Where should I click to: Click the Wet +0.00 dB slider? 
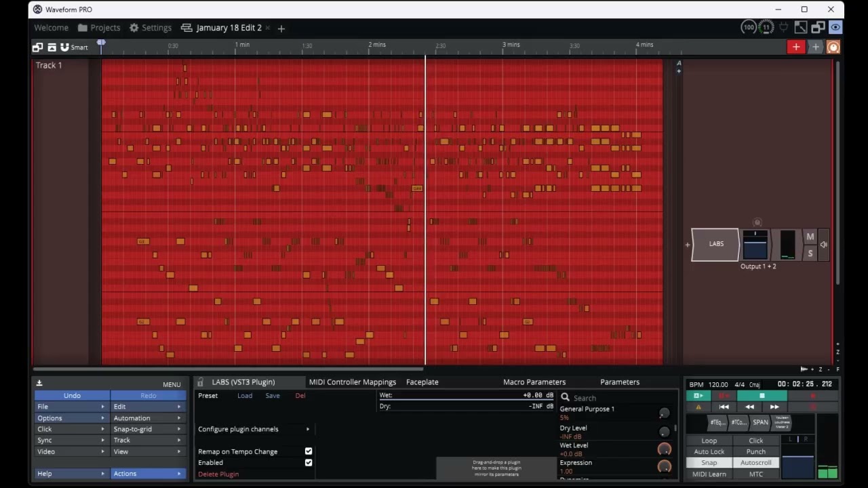point(467,395)
